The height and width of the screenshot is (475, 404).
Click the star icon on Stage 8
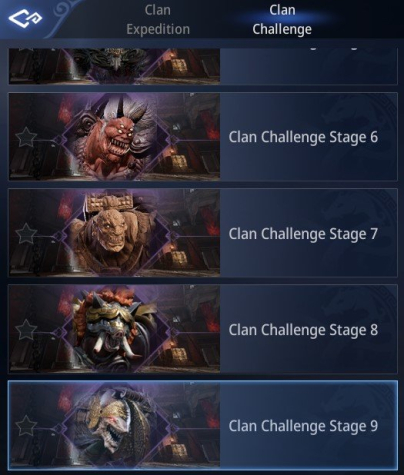26,329
